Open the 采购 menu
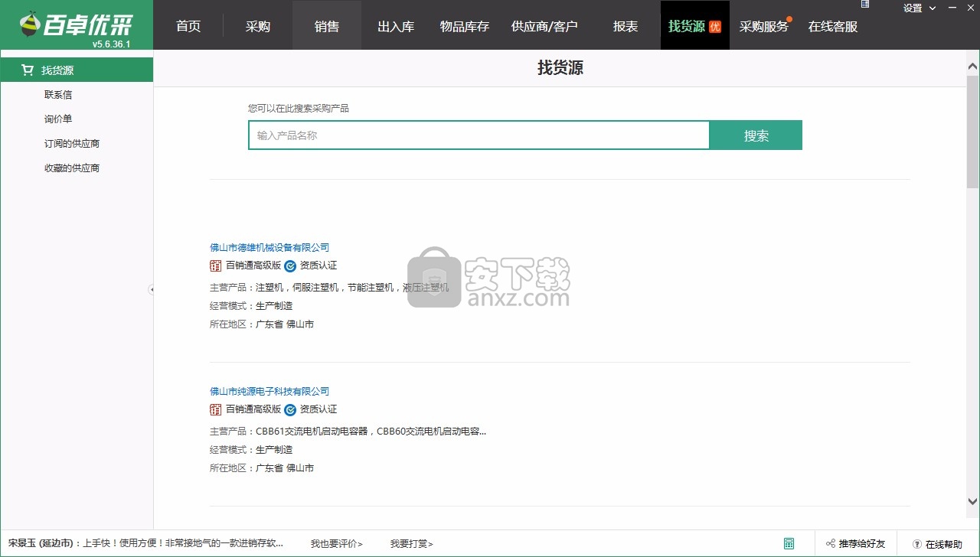Screen dimensions: 980x557 click(258, 26)
